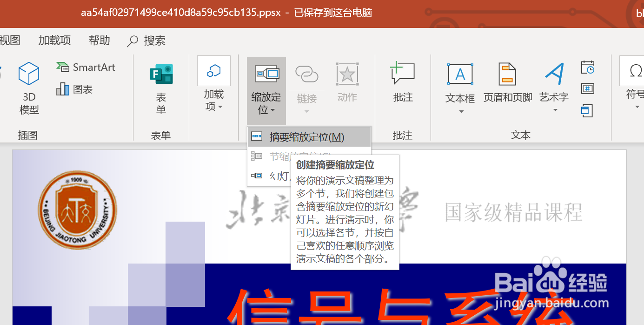Screen dimensions: 644x325
Task: Insert date and time calendar icon
Action: pos(588,67)
